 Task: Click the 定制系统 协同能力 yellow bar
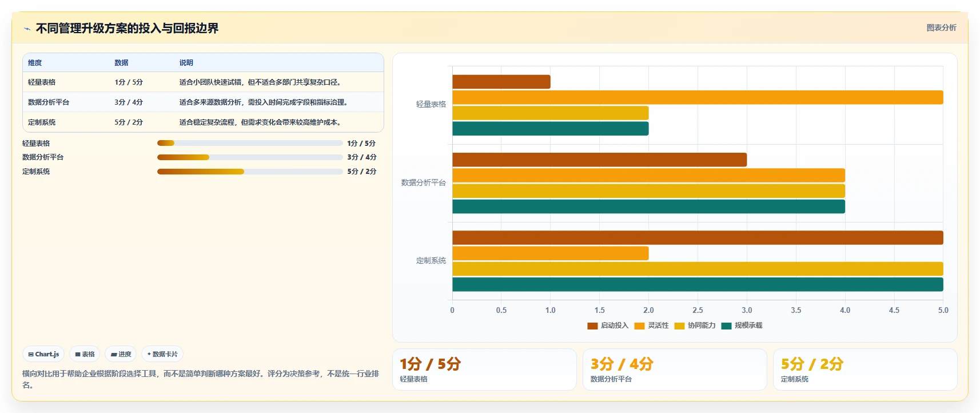click(698, 269)
